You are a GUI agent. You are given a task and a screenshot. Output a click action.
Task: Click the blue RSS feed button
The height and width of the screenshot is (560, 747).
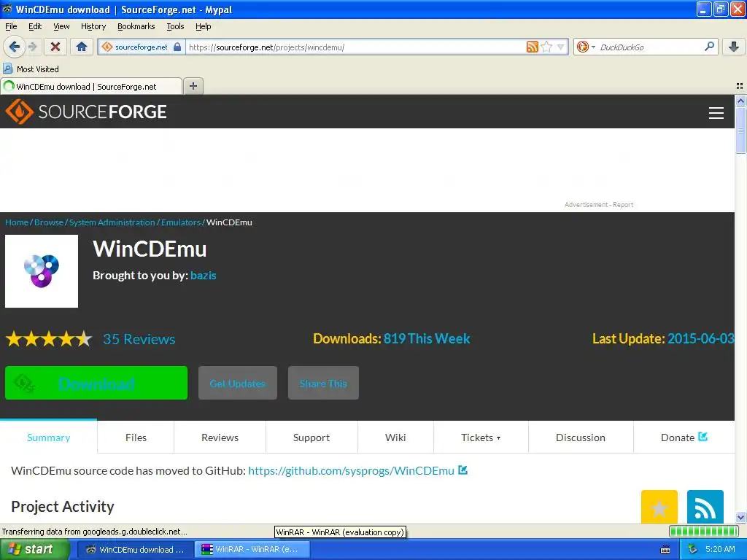click(x=705, y=507)
